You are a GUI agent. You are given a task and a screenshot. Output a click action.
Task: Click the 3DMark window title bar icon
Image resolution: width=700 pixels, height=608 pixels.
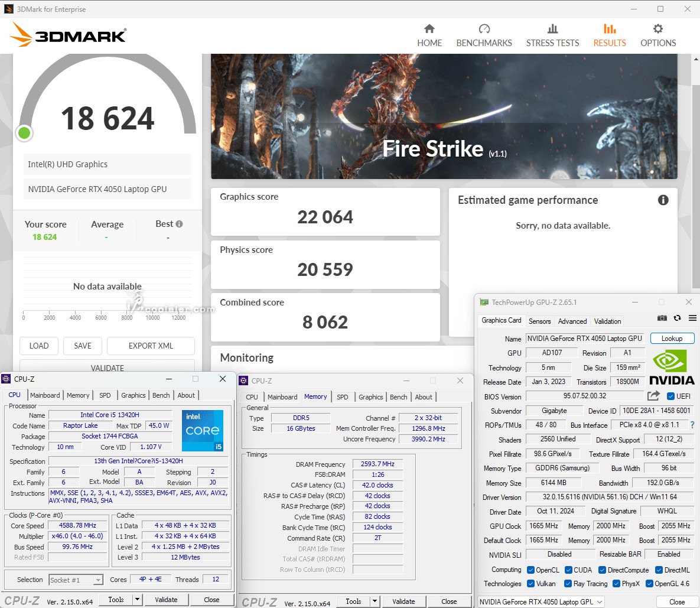pyautogui.click(x=8, y=9)
